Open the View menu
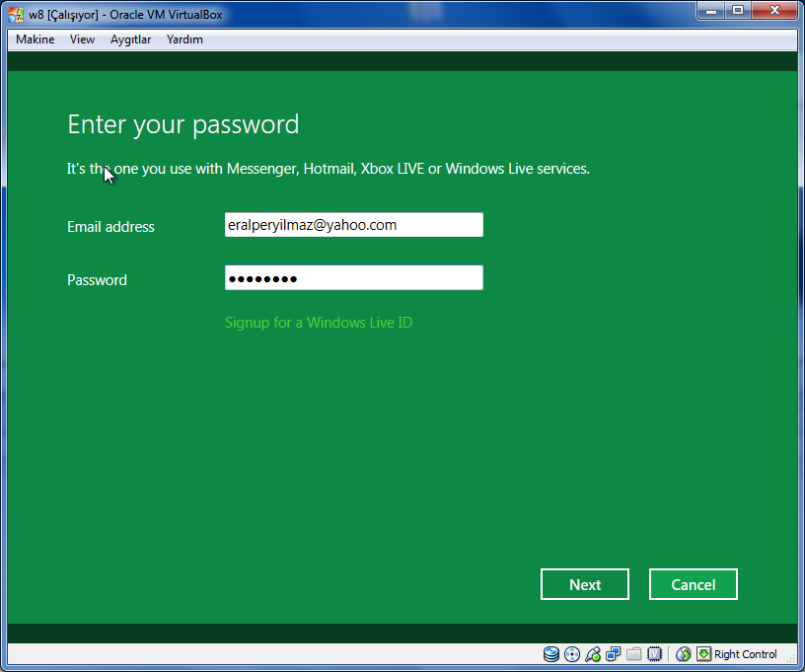 (x=82, y=39)
